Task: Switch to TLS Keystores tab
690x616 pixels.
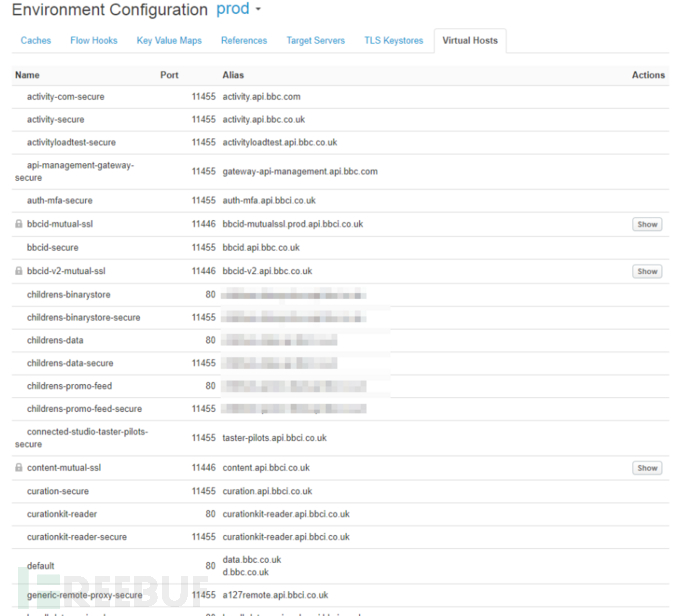Action: 393,40
